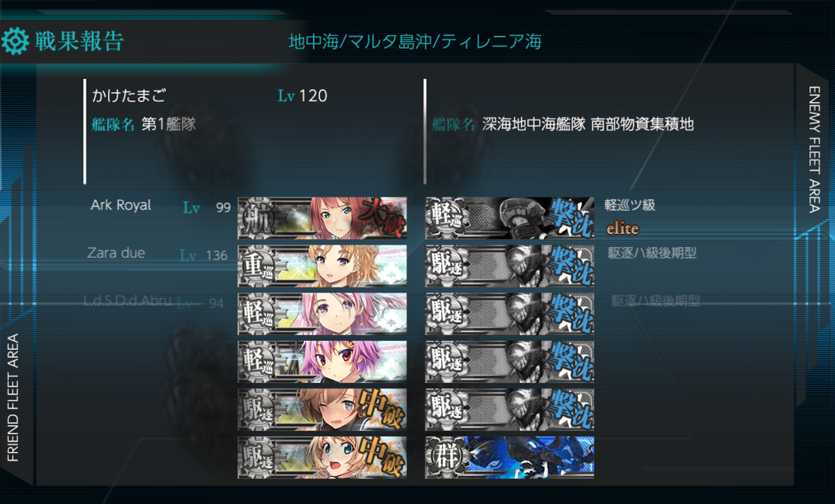Click the 軽巡 class icon on enemy flagship
Image resolution: width=835 pixels, height=504 pixels.
point(445,219)
